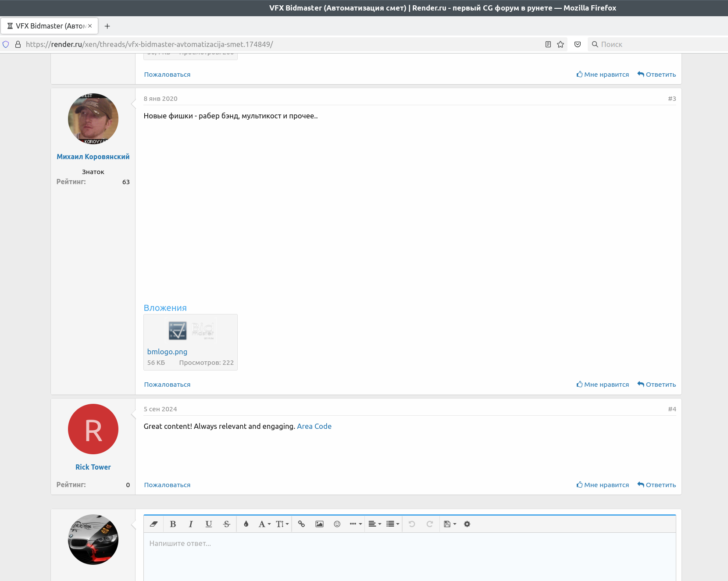Report Rick Tower's post #4
Image resolution: width=728 pixels, height=581 pixels.
pyautogui.click(x=167, y=485)
